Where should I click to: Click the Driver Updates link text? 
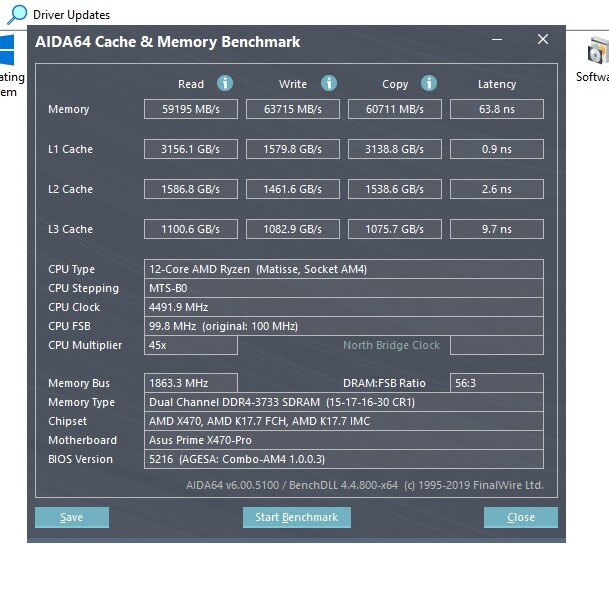(71, 15)
